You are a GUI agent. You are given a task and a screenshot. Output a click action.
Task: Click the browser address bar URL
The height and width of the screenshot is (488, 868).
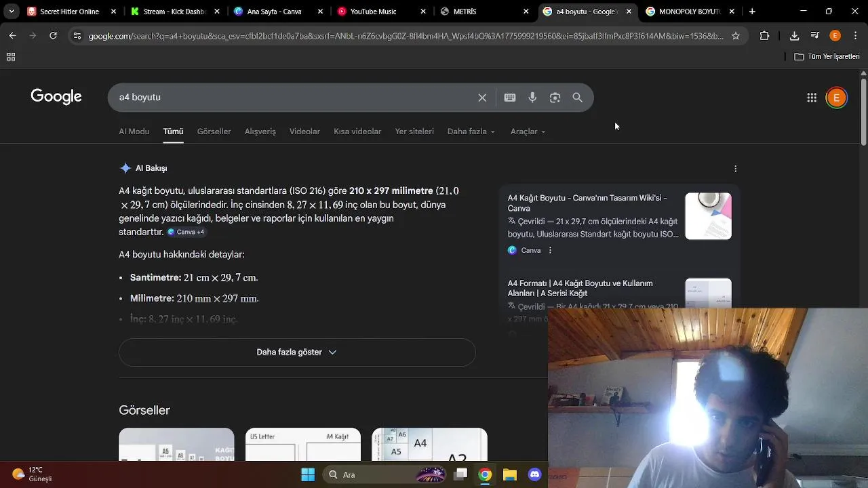coord(406,36)
